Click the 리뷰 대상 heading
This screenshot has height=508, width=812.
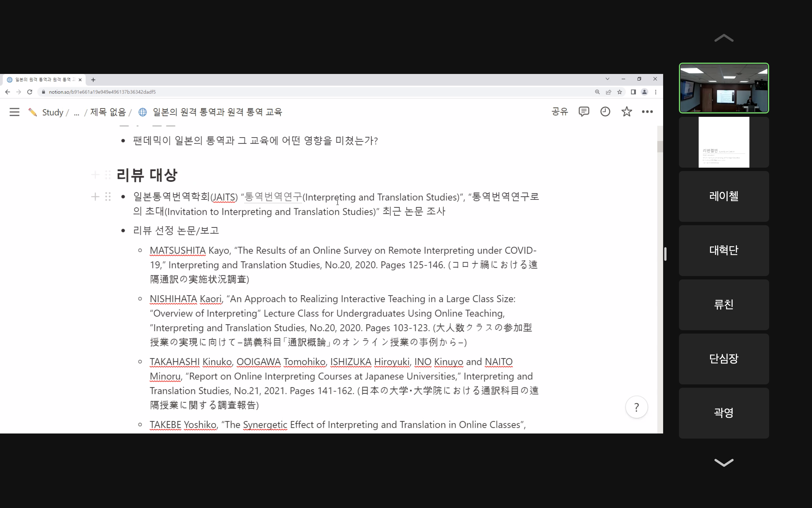click(147, 175)
